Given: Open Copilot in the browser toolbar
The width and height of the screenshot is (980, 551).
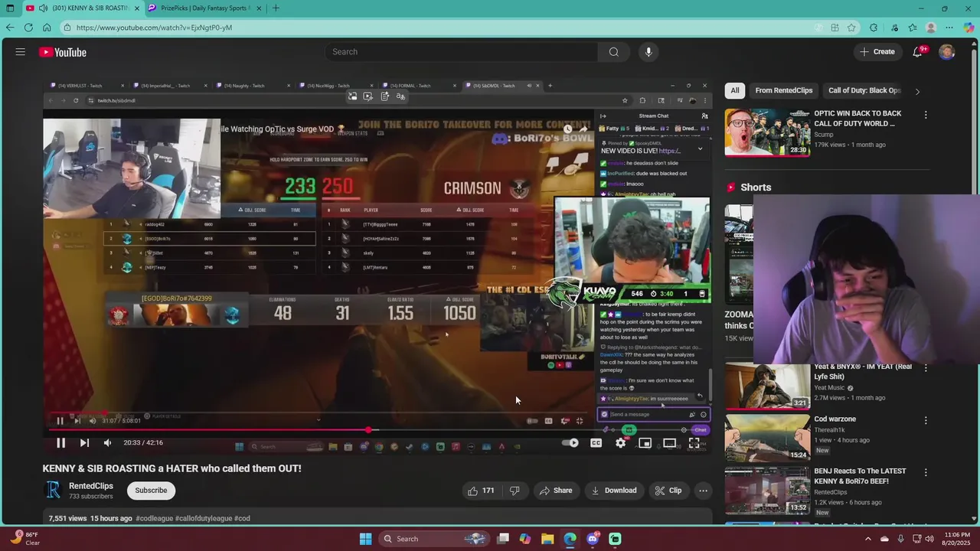Looking at the screenshot, I should point(969,28).
